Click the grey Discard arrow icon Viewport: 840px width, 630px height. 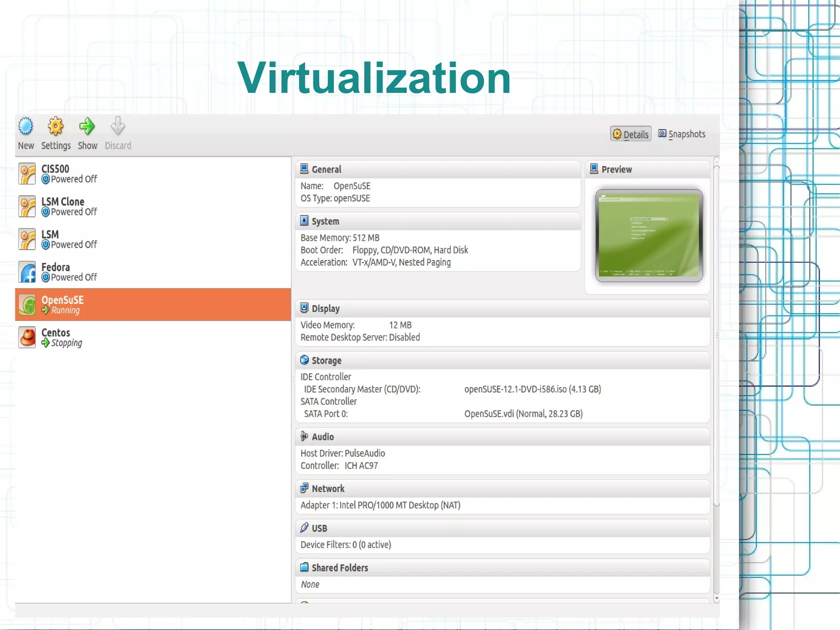118,126
